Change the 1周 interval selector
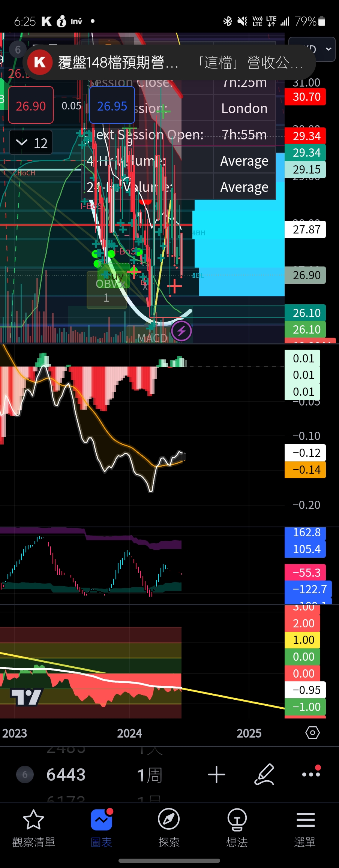The width and height of the screenshot is (339, 868). coord(149,775)
